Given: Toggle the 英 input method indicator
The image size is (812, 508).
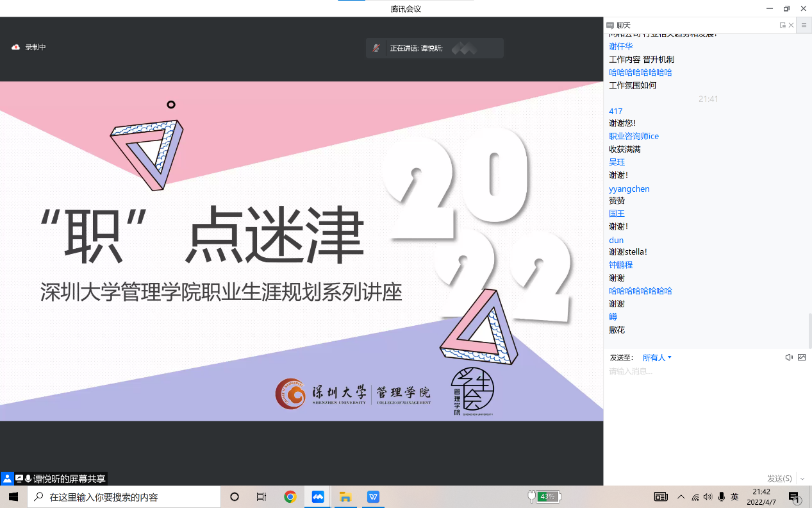Looking at the screenshot, I should point(734,496).
